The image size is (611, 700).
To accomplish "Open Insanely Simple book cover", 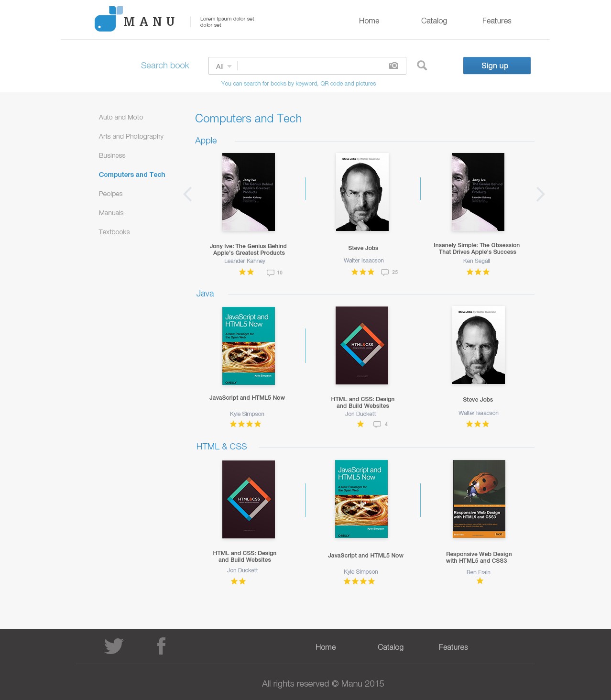I will [478, 192].
